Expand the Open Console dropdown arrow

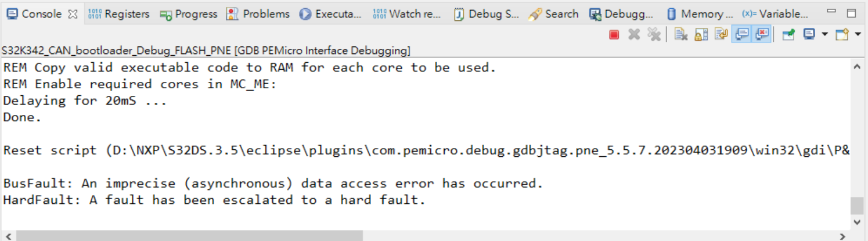pyautogui.click(x=858, y=35)
